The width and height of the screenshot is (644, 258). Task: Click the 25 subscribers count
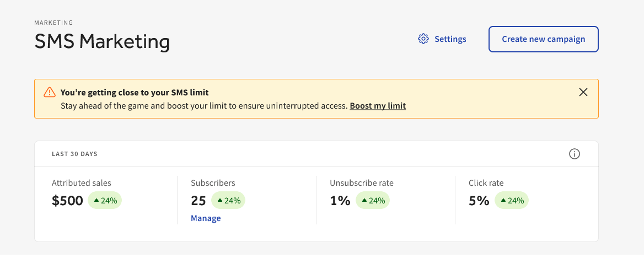(x=198, y=201)
